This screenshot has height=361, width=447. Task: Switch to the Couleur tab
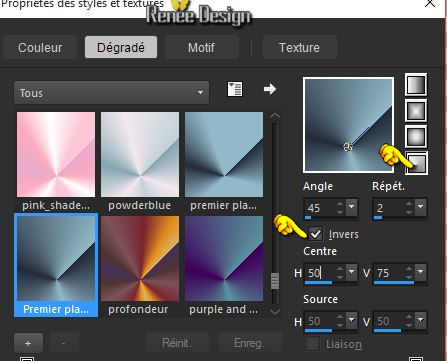40,47
